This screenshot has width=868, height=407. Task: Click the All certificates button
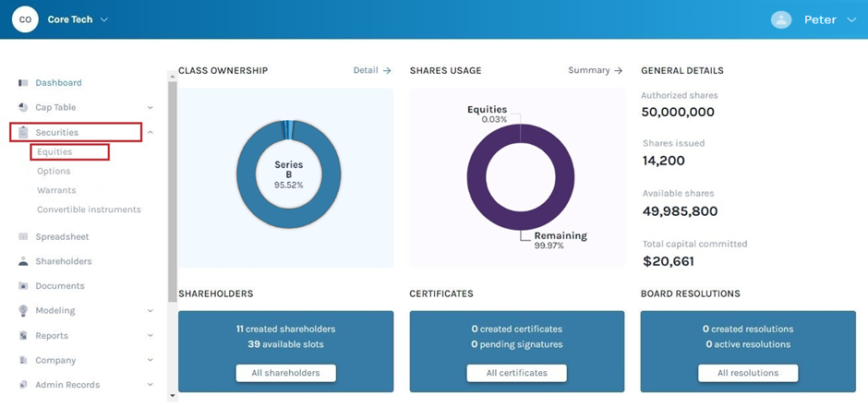click(x=516, y=373)
